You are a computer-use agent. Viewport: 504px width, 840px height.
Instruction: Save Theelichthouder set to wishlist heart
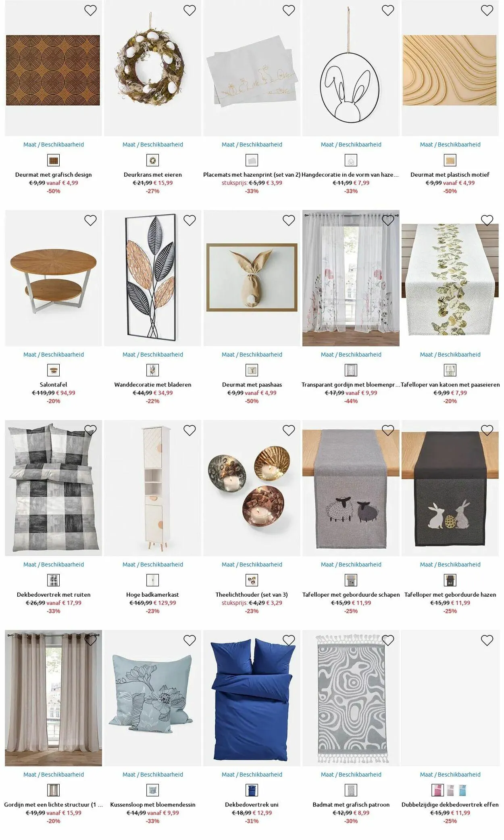point(289,430)
